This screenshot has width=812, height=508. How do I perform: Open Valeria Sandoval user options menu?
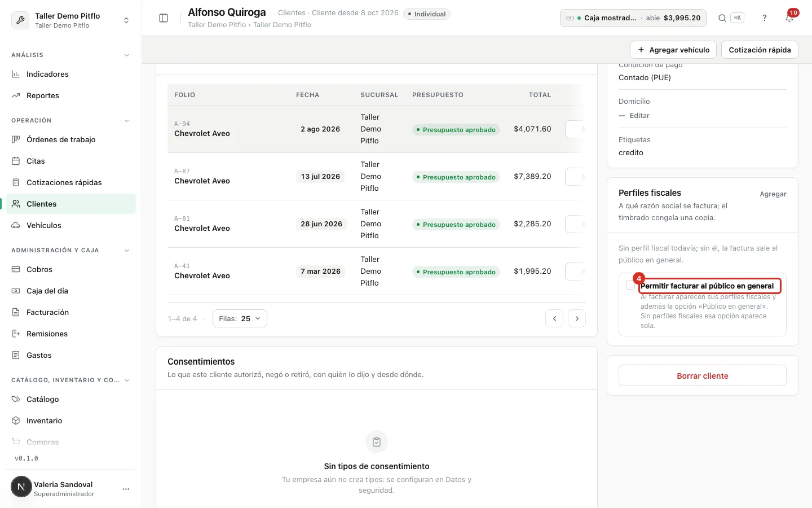[126, 489]
